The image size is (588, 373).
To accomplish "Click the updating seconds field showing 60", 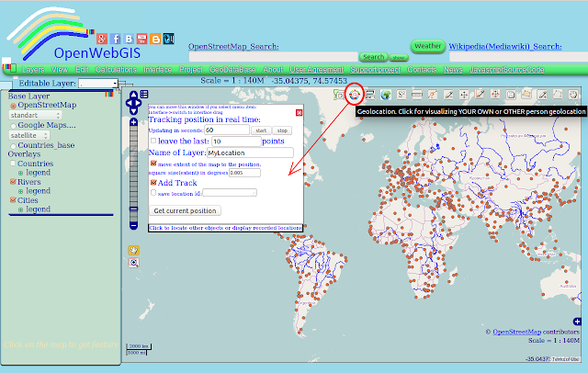I will coord(227,130).
